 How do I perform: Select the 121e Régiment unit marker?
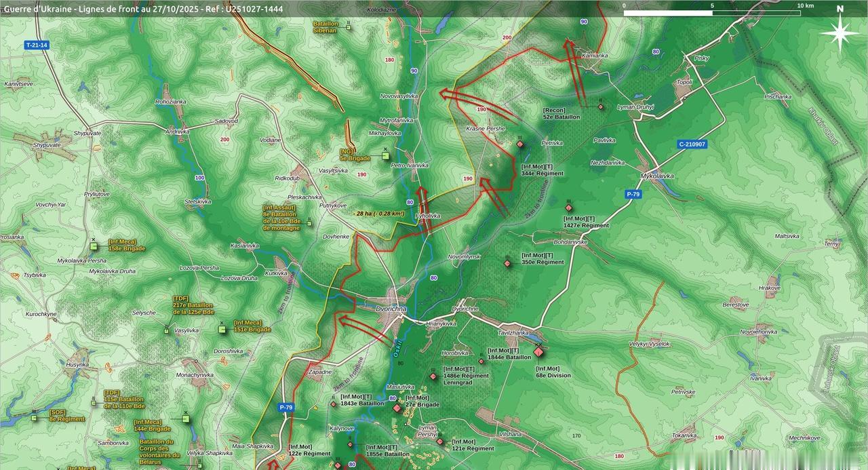[x=440, y=442]
